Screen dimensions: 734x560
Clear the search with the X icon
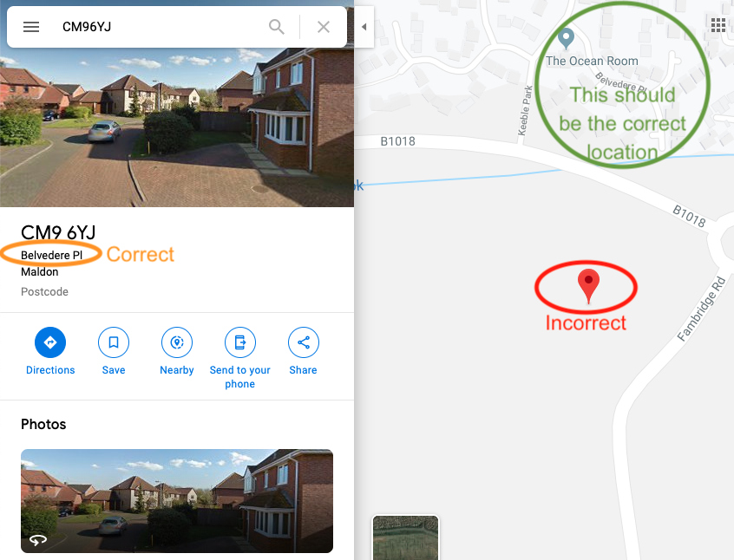click(x=324, y=27)
